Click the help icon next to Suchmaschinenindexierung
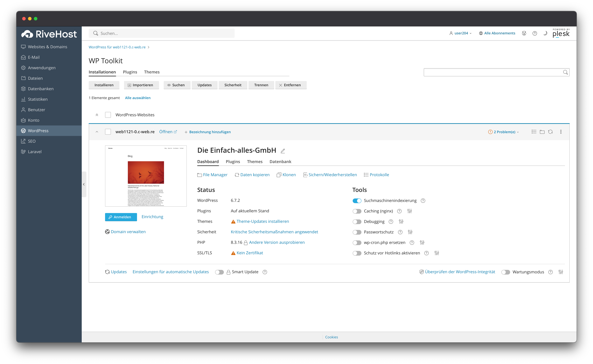This screenshot has height=364, width=593. [423, 201]
